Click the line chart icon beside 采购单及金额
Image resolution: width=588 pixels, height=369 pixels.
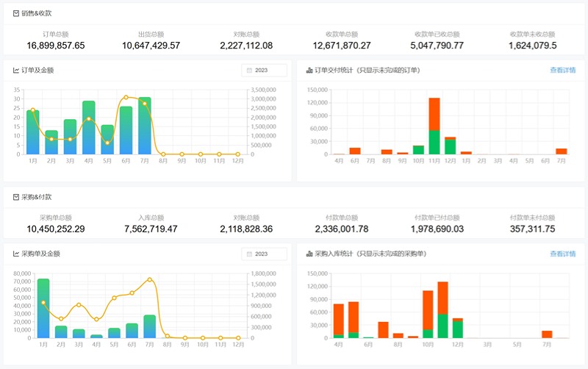click(x=16, y=254)
